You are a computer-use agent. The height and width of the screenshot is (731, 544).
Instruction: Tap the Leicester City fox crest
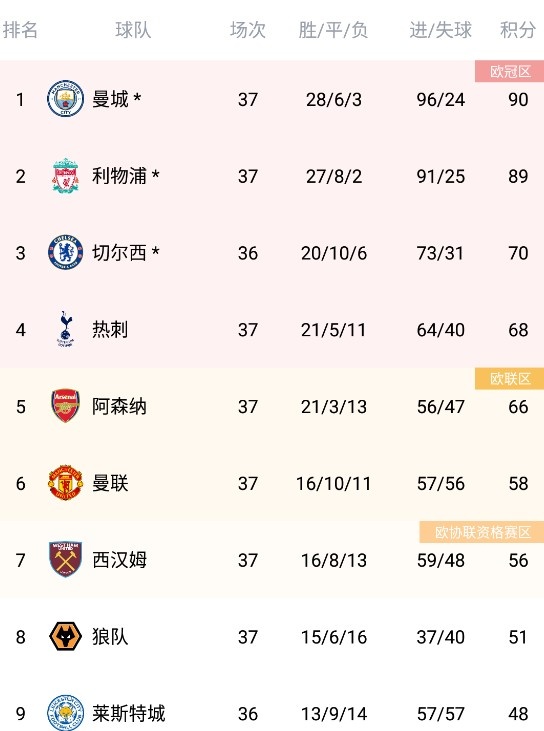point(65,712)
